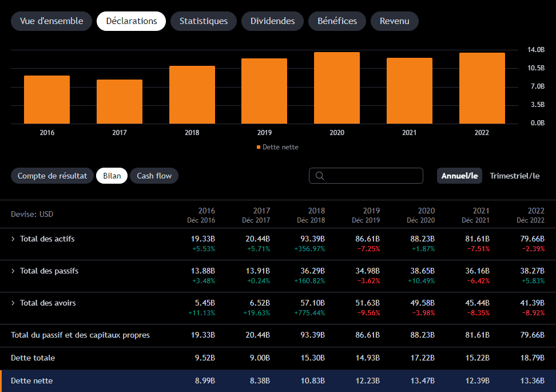
Task: Click the search magnifier icon
Action: point(320,176)
